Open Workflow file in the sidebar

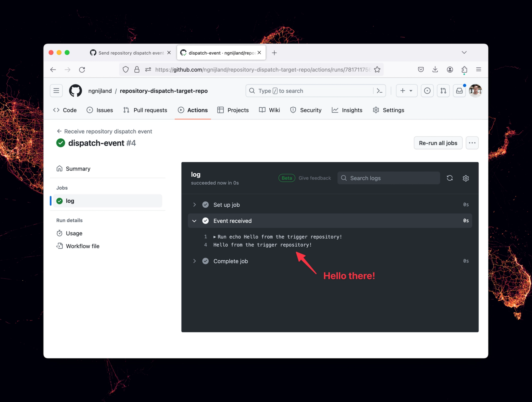click(x=82, y=246)
